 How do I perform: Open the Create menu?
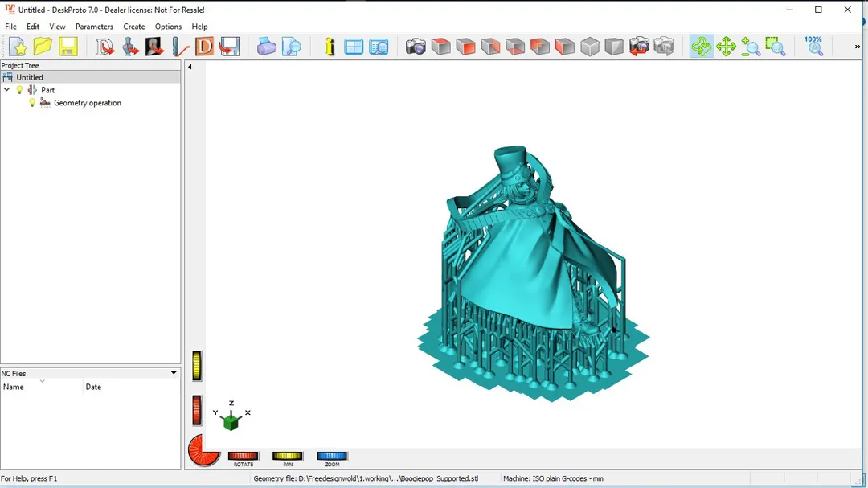point(134,27)
